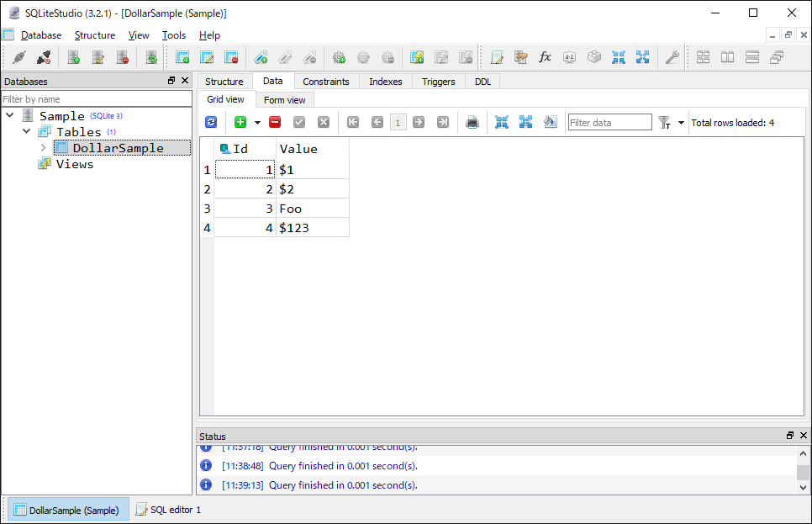Refresh table data in grid

click(x=211, y=122)
